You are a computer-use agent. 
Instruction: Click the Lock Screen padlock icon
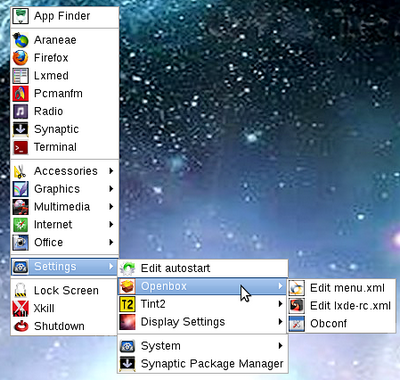pyautogui.click(x=20, y=290)
